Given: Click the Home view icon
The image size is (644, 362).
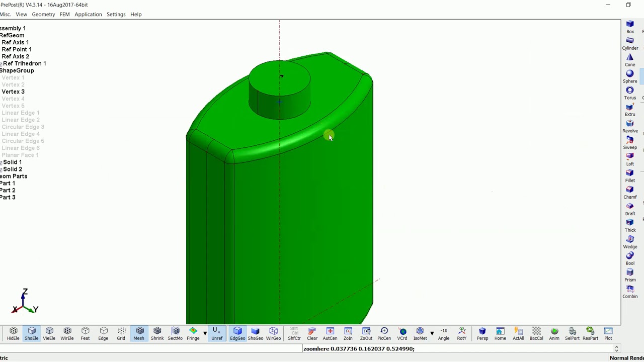Looking at the screenshot, I should click(x=500, y=334).
